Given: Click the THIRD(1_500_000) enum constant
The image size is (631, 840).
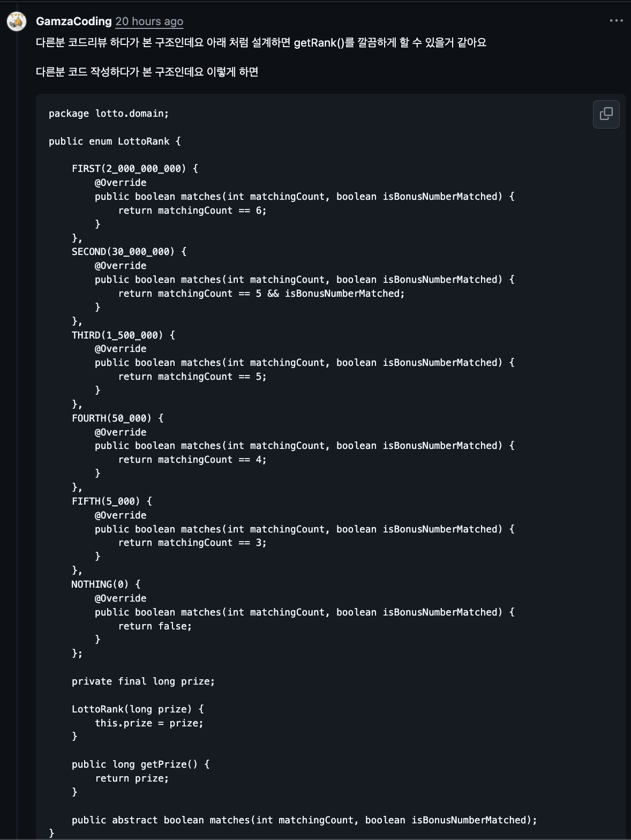Looking at the screenshot, I should [118, 335].
